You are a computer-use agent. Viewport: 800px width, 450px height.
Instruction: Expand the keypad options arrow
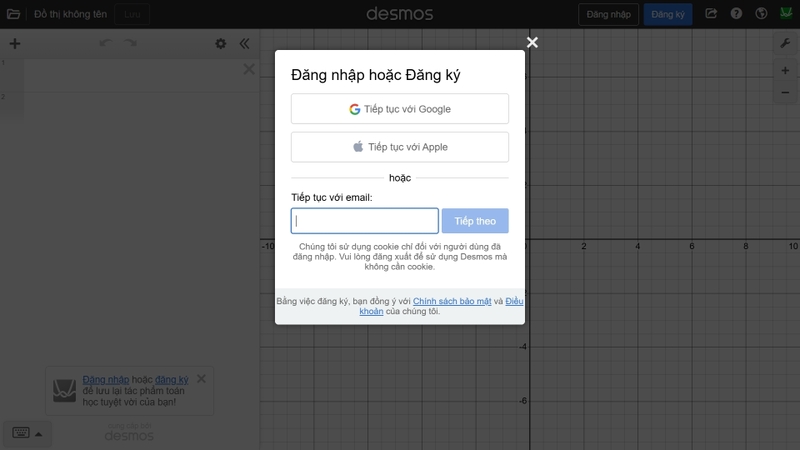click(39, 434)
